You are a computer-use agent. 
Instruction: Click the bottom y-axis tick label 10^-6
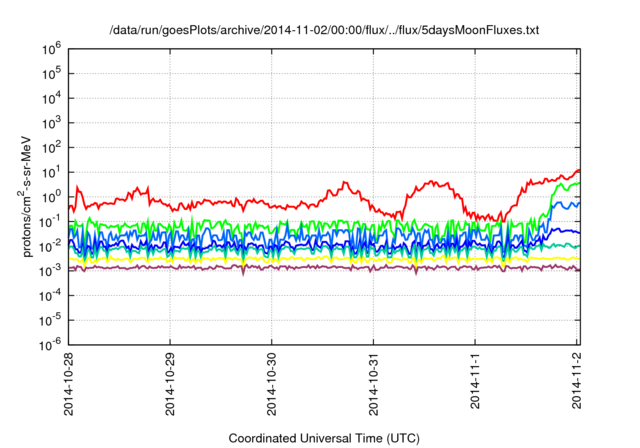click(x=49, y=344)
